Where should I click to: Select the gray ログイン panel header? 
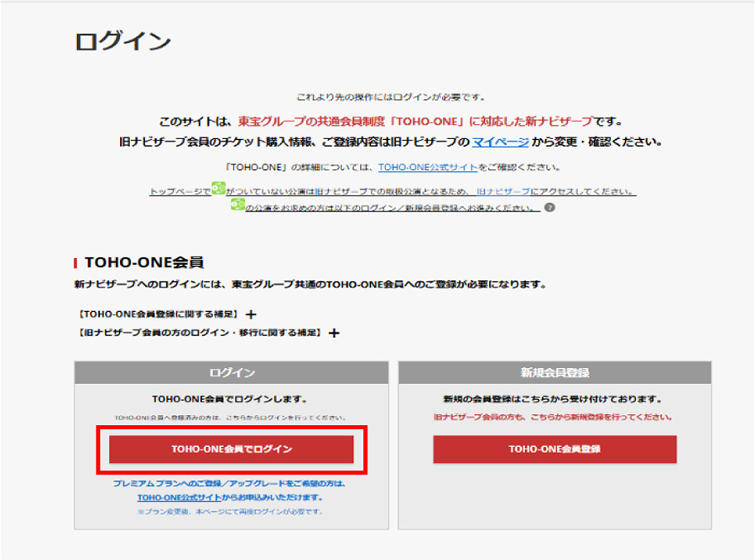tap(232, 372)
